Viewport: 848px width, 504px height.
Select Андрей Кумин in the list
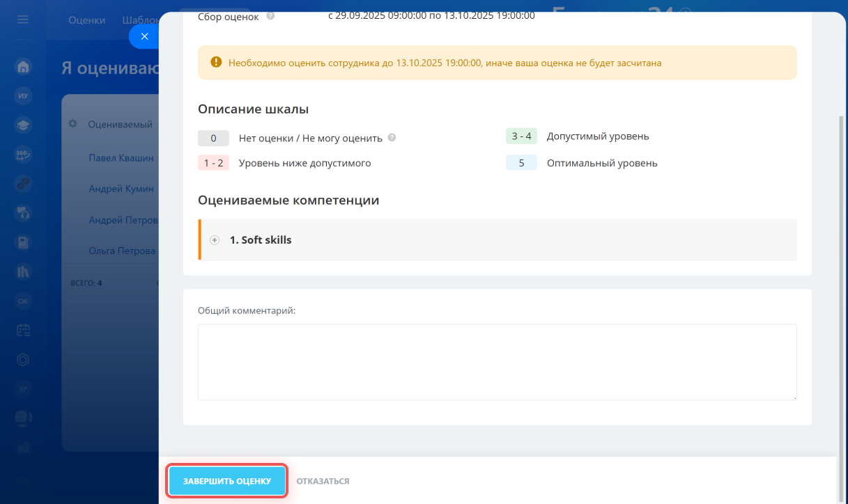(x=121, y=189)
